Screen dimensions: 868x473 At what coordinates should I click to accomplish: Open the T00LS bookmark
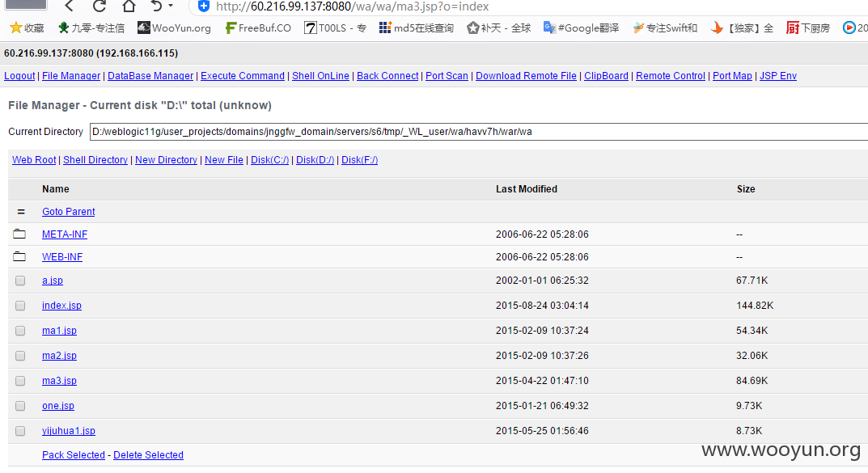[336, 27]
